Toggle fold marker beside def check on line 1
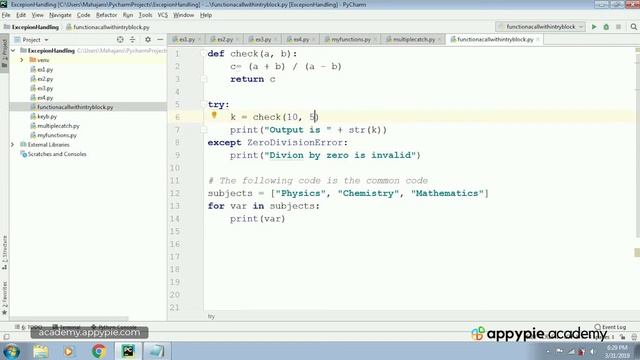The height and width of the screenshot is (360, 640). [x=203, y=53]
